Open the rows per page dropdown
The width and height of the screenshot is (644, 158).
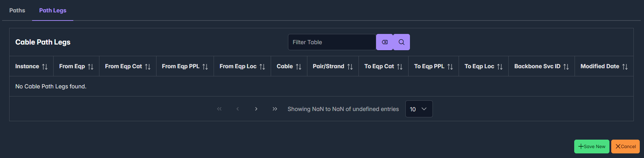pos(419,109)
